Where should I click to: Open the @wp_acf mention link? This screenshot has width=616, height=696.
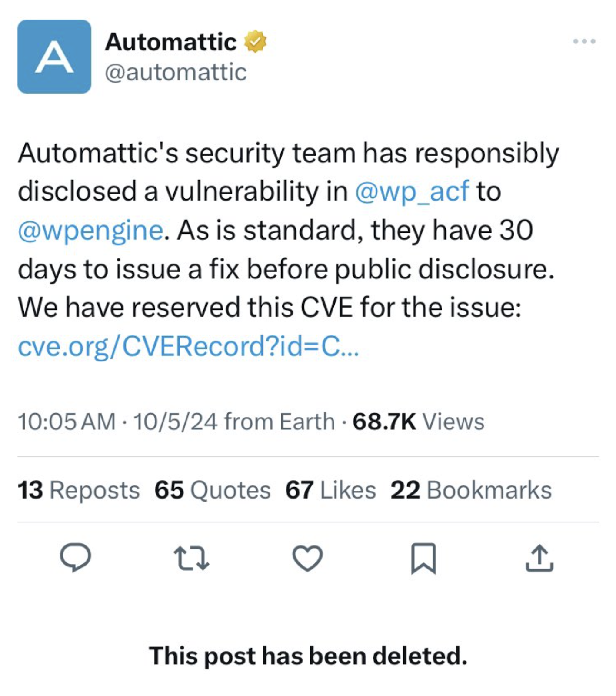coord(412,191)
